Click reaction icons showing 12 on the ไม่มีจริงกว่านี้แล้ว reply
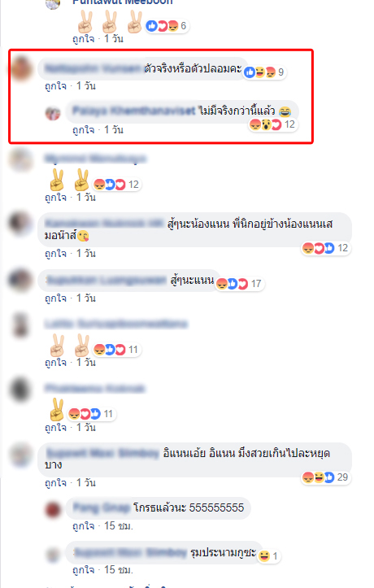374x588 pixels. pos(273,124)
